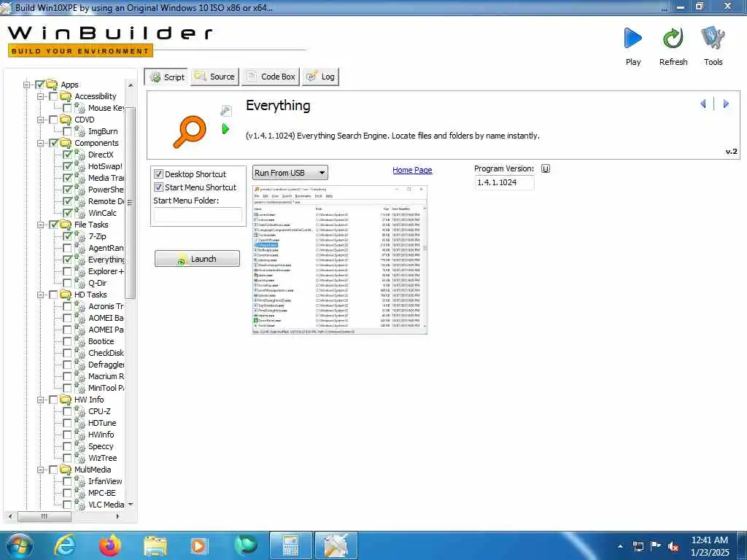747x560 pixels.
Task: Uncheck the WinCalc checkbox
Action: 68,213
